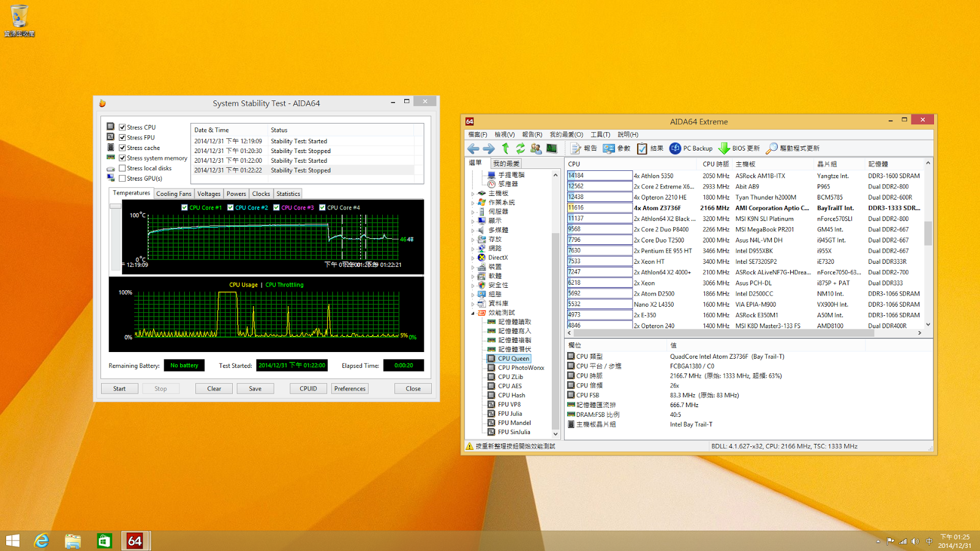Screen dimensions: 980x551
Task: Expand 顯示 display tree node
Action: 473,221
